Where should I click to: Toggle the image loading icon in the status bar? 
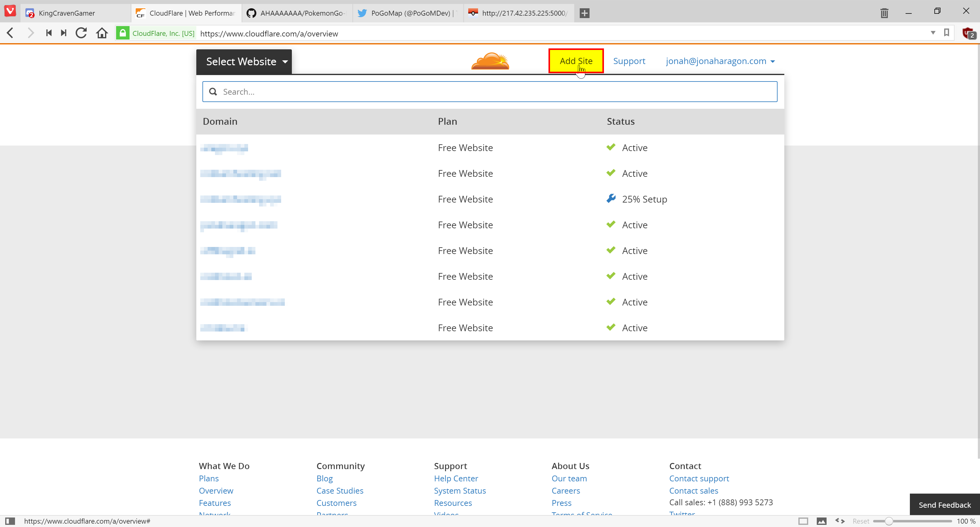coord(821,521)
